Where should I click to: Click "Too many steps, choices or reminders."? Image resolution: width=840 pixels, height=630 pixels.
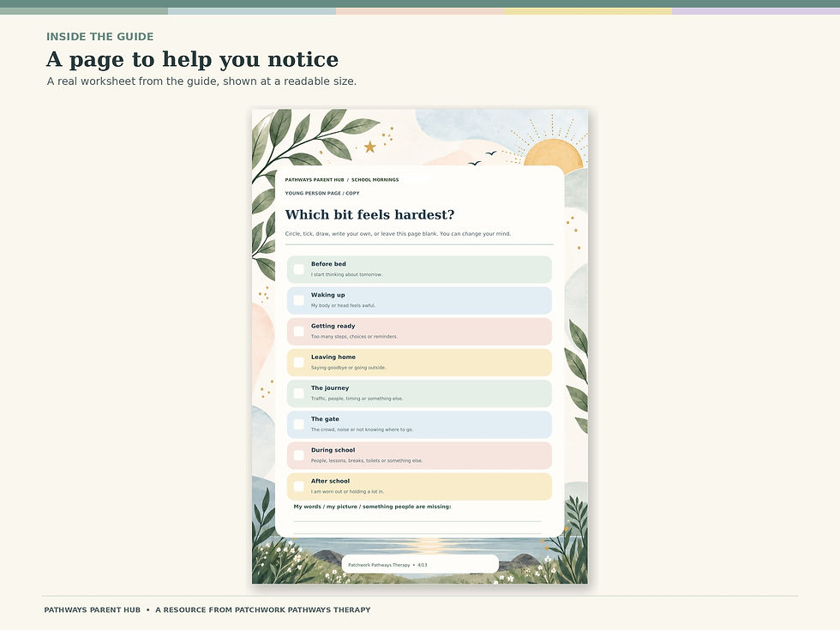click(355, 337)
